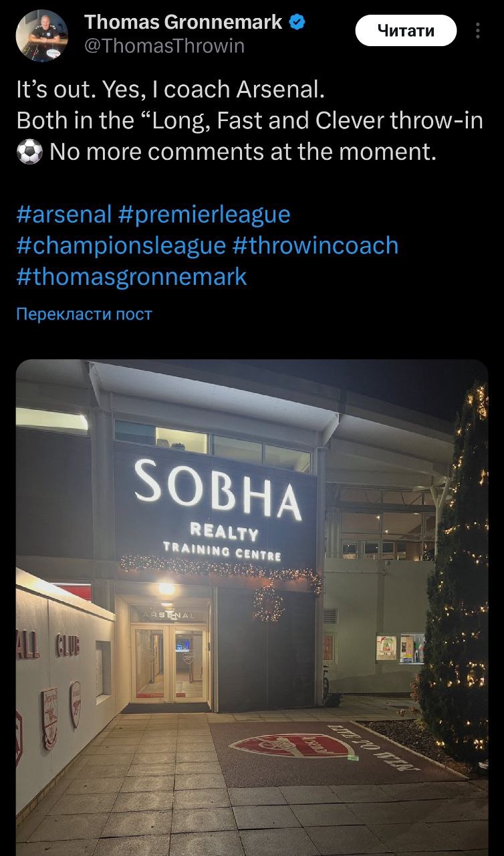
Task: Click Перекласти пост to translate the post
Action: coord(84,314)
